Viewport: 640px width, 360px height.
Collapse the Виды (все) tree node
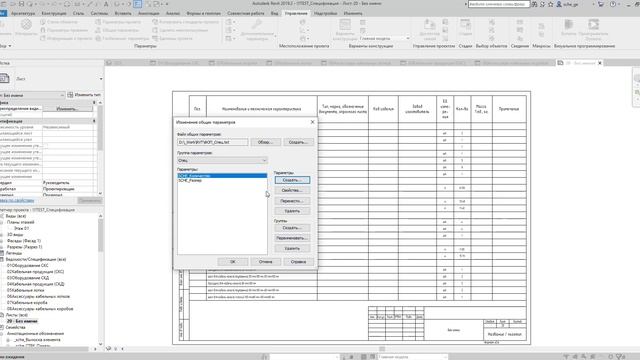click(2, 216)
